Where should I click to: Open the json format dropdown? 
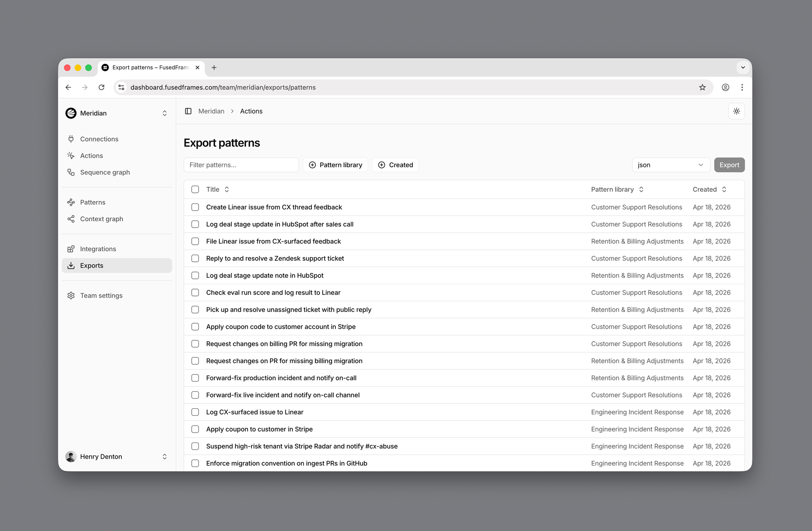(x=670, y=165)
